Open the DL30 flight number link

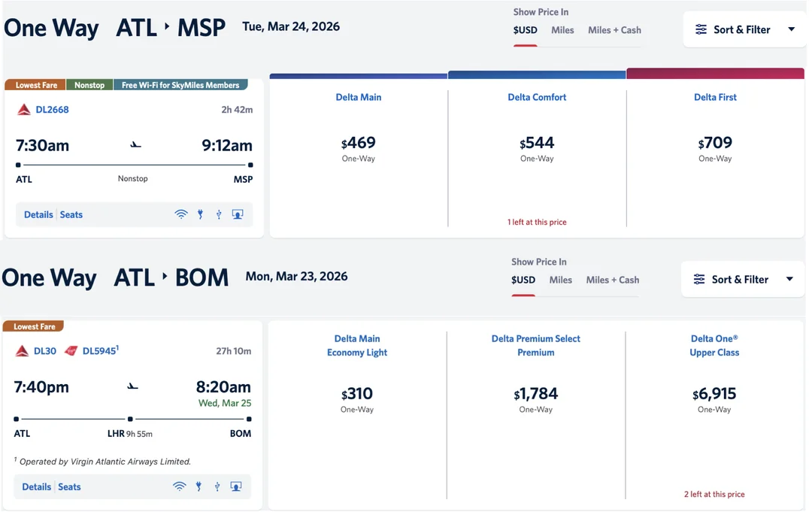(x=45, y=351)
